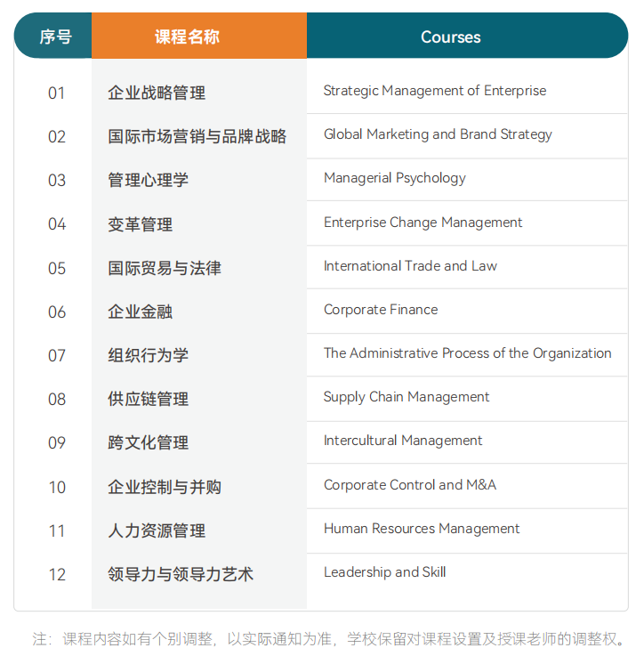Image resolution: width=644 pixels, height=656 pixels.
Task: Click 供应链管理 course name
Action: [148, 399]
